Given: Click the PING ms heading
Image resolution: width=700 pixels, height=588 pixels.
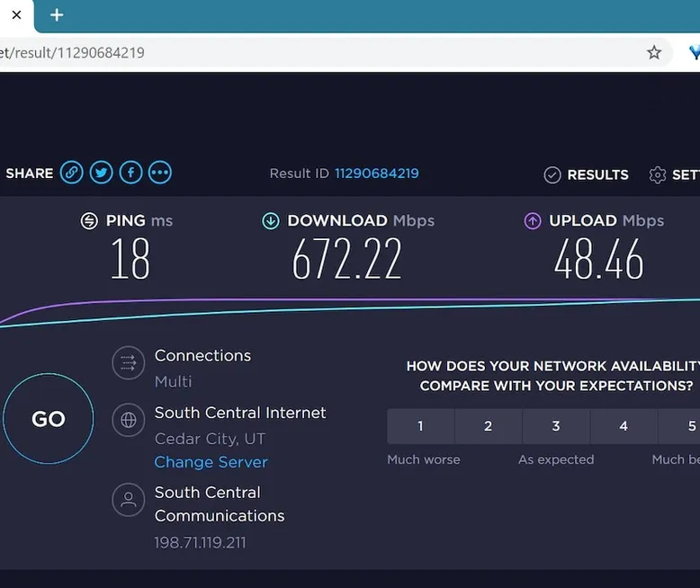Looking at the screenshot, I should (x=139, y=220).
